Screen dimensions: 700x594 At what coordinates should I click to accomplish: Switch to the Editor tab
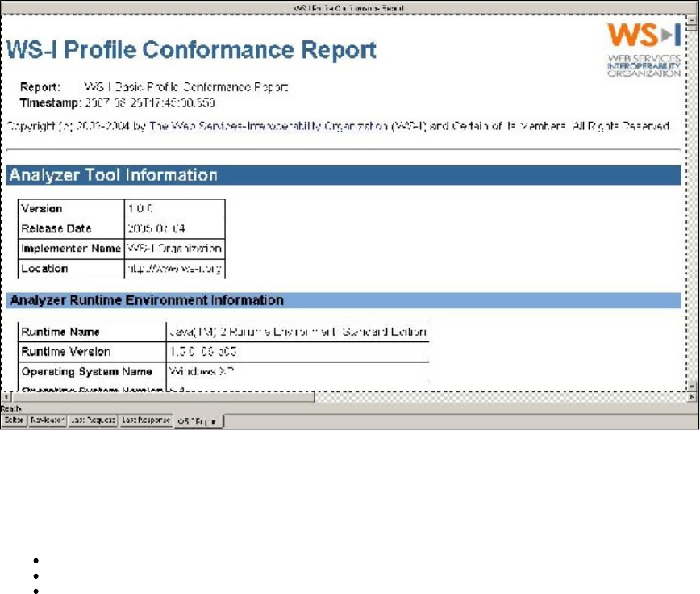pos(14,420)
